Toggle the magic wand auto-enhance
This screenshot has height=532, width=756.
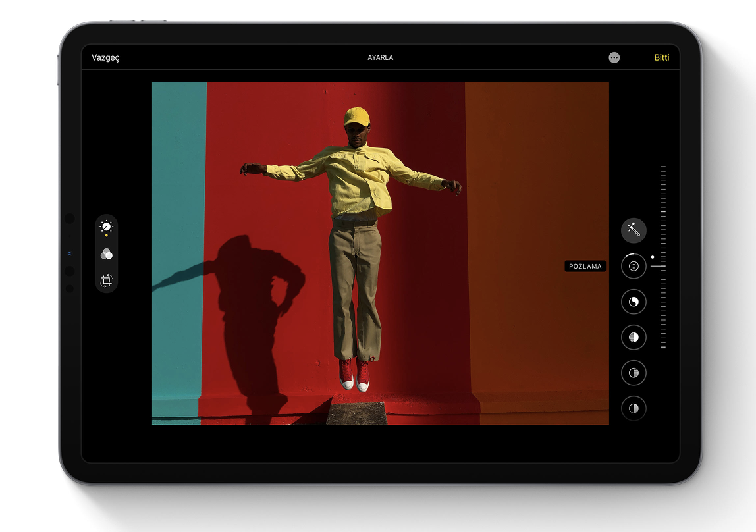[634, 230]
